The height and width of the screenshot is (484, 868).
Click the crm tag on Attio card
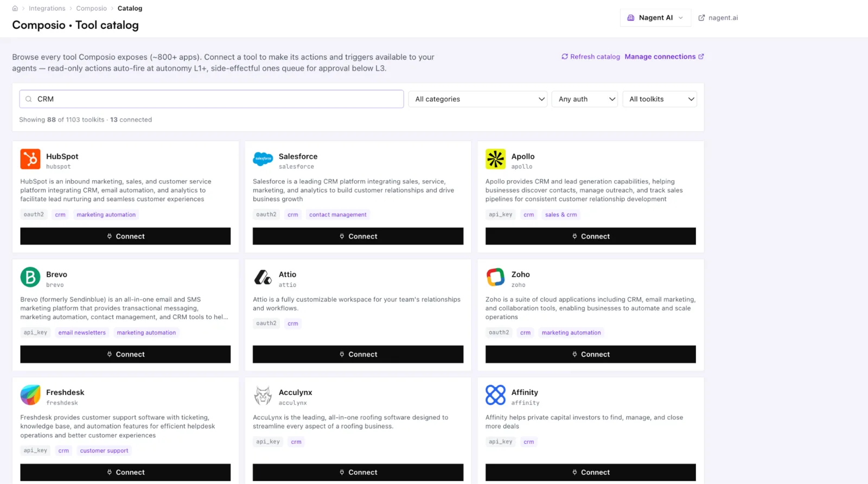point(293,323)
